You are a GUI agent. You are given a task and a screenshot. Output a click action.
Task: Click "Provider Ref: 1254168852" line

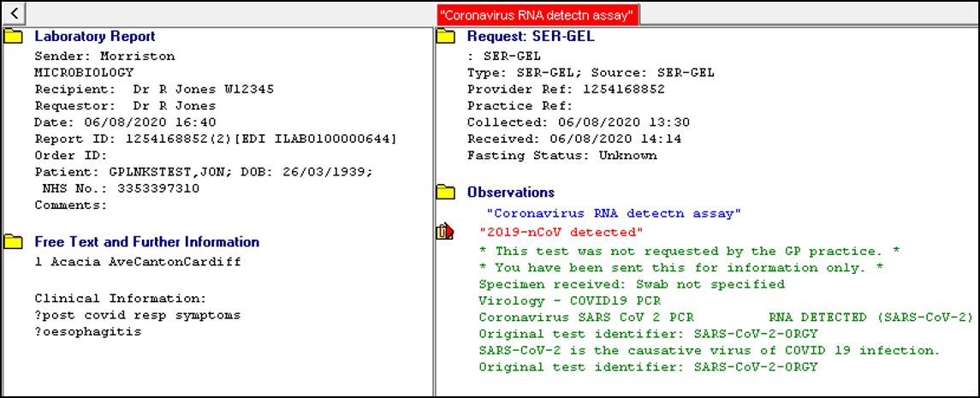click(x=567, y=89)
